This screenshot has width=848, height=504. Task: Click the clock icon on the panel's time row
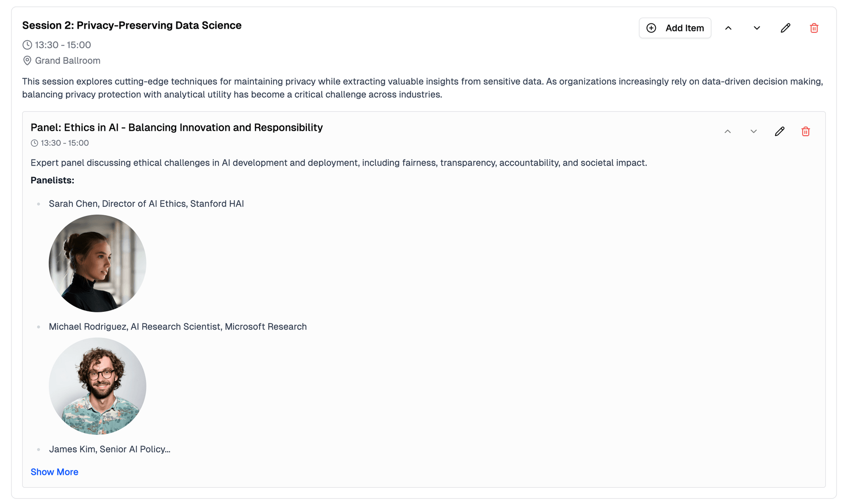pyautogui.click(x=34, y=143)
